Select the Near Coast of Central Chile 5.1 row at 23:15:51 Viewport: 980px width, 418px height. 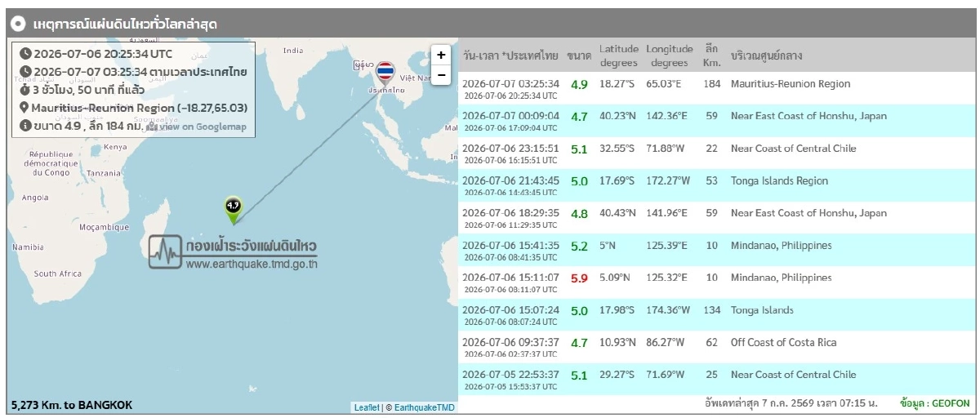pyautogui.click(x=717, y=153)
